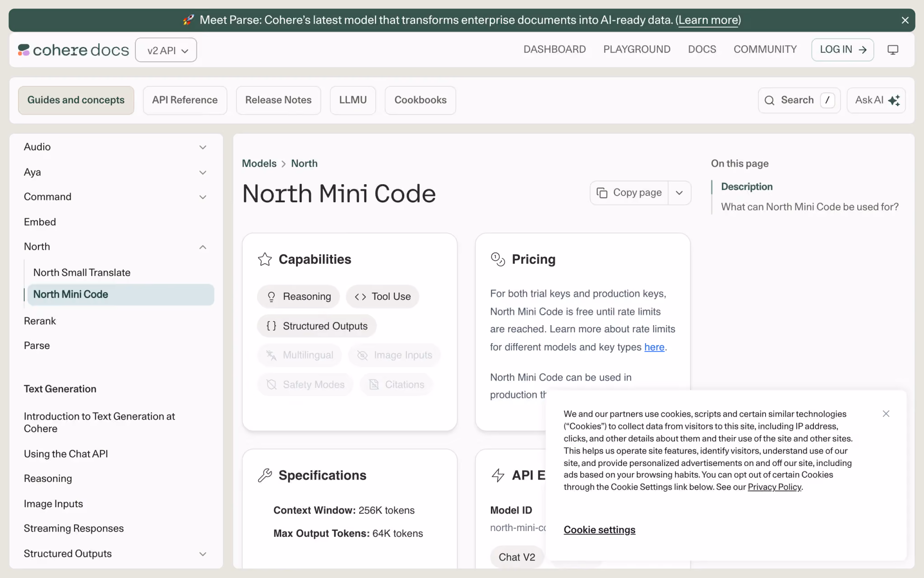
Task: Expand the Command sidebar section
Action: click(203, 197)
